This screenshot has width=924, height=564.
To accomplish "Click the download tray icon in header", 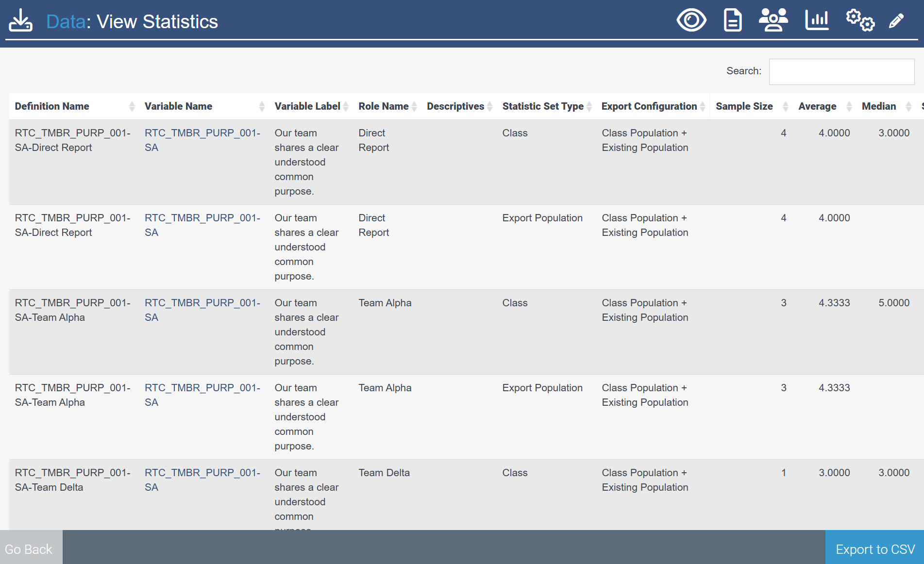I will pyautogui.click(x=20, y=21).
